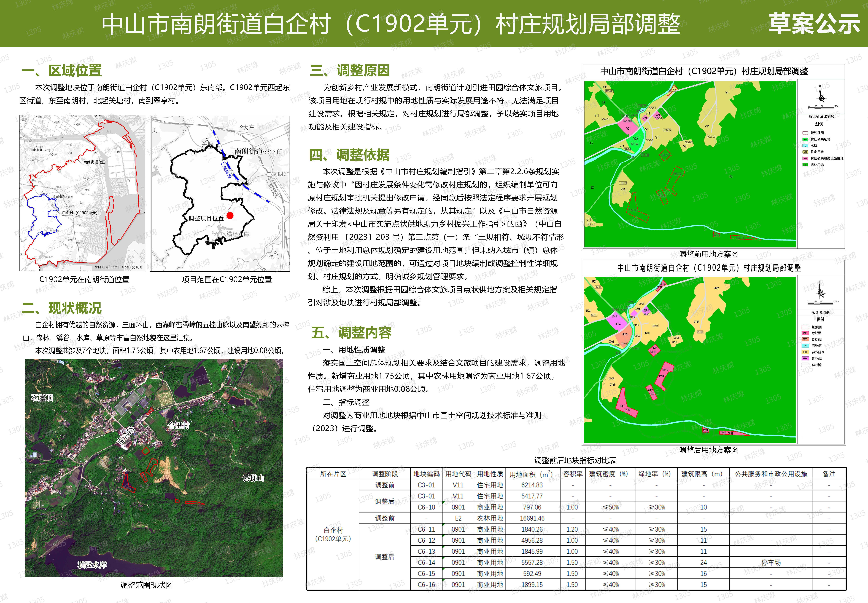Click the 翠亨 label on the project location map
The width and height of the screenshot is (868, 603).
[274, 257]
